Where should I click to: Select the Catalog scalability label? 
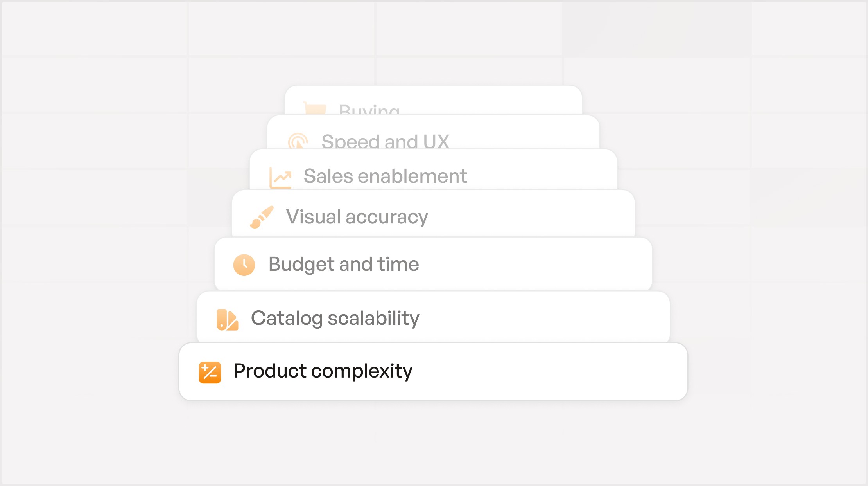[335, 318]
